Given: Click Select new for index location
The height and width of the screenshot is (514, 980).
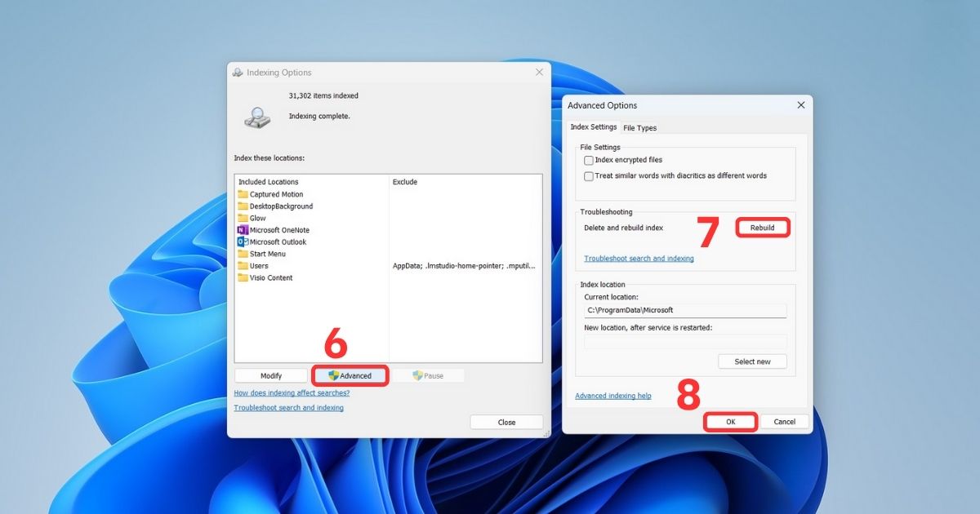Looking at the screenshot, I should [752, 361].
